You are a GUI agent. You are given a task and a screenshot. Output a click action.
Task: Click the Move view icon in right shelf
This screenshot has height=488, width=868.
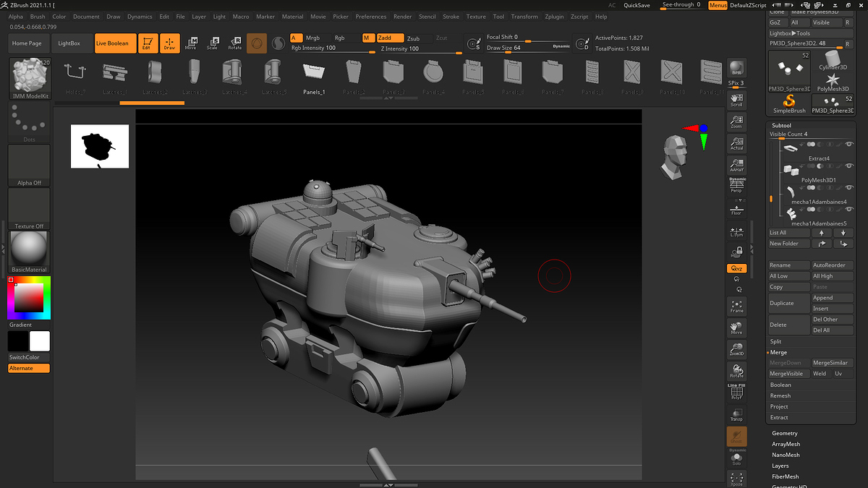(x=736, y=328)
